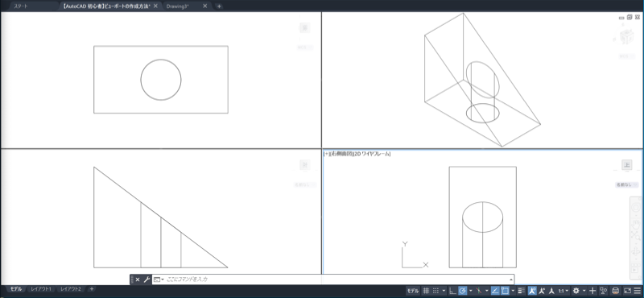This screenshot has height=298, width=644.
Task: Open object snap settings dropdown arrow
Action: click(513, 291)
